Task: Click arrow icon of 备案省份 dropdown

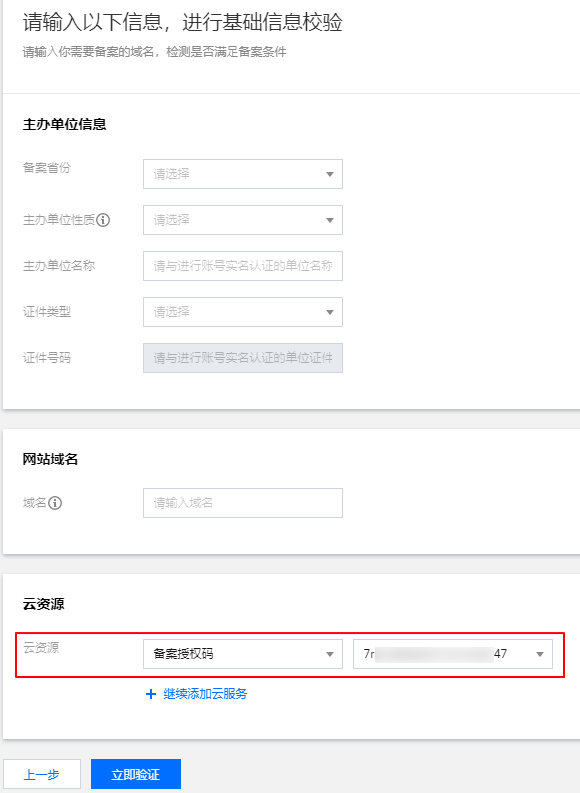Action: [x=330, y=174]
